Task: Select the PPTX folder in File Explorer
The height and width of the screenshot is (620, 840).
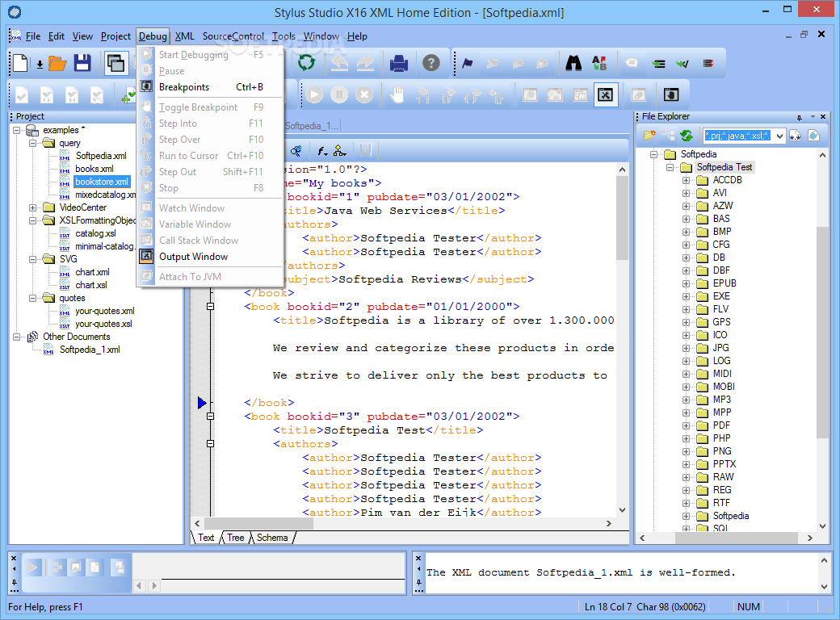Action: (x=724, y=464)
